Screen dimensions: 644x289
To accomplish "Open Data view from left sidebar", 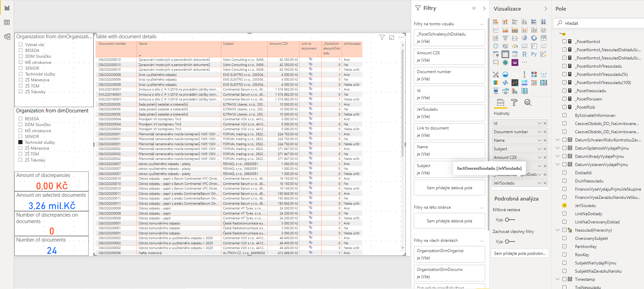I will click(x=7, y=23).
